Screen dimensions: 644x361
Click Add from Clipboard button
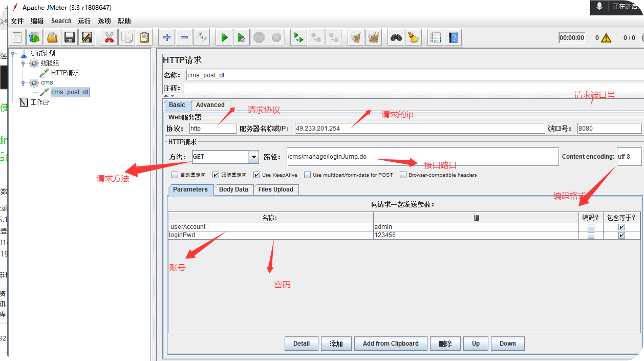(391, 344)
